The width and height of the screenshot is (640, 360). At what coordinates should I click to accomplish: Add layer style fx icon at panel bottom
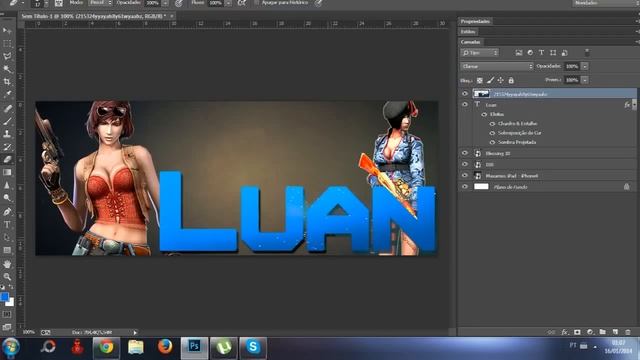[x=564, y=332]
